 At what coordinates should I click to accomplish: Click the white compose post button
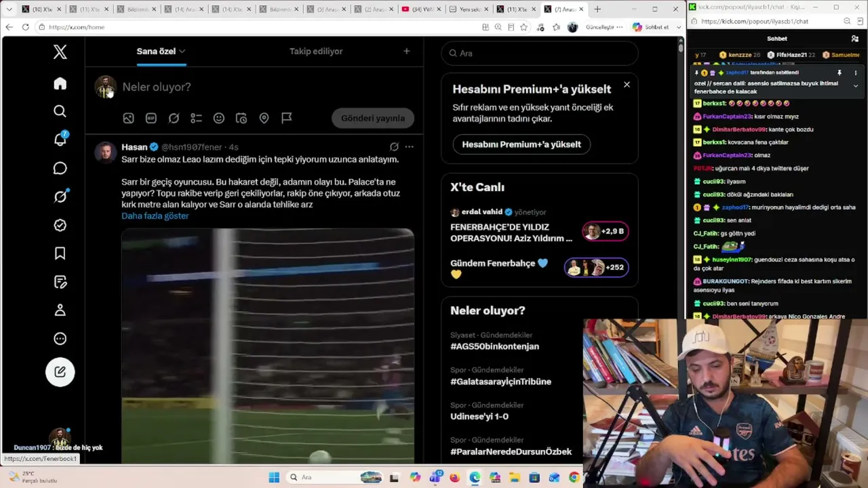(x=60, y=371)
